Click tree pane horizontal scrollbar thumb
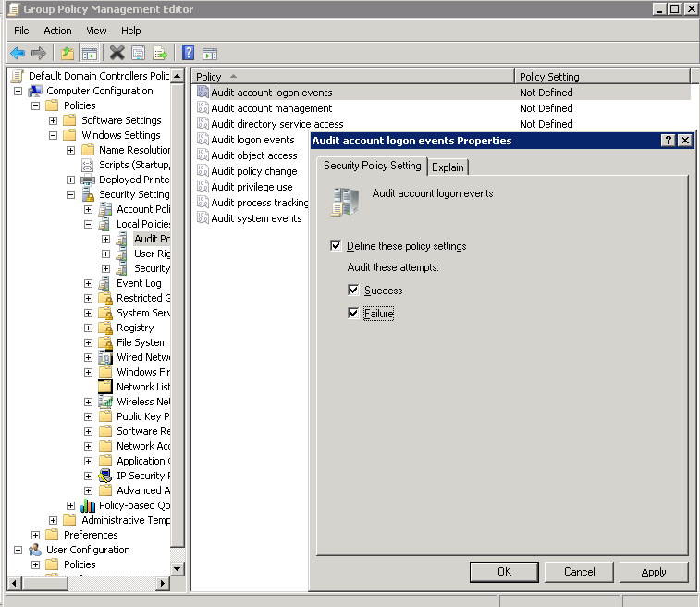 point(44,583)
